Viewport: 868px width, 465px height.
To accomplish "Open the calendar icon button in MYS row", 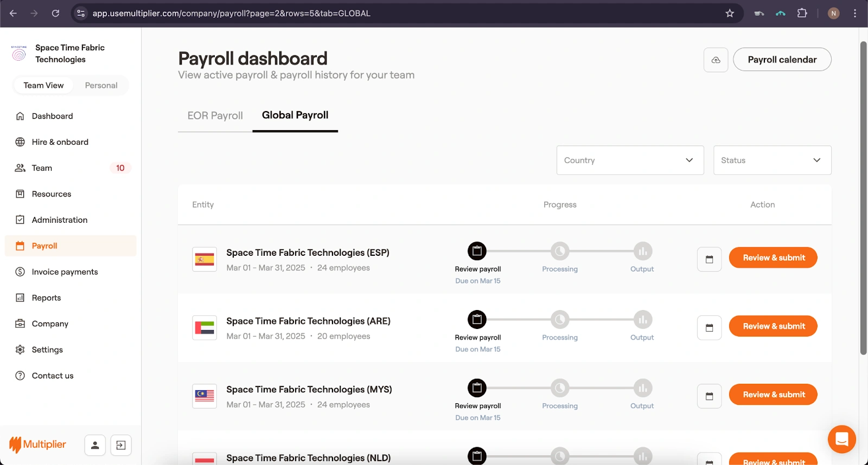I will pos(709,396).
